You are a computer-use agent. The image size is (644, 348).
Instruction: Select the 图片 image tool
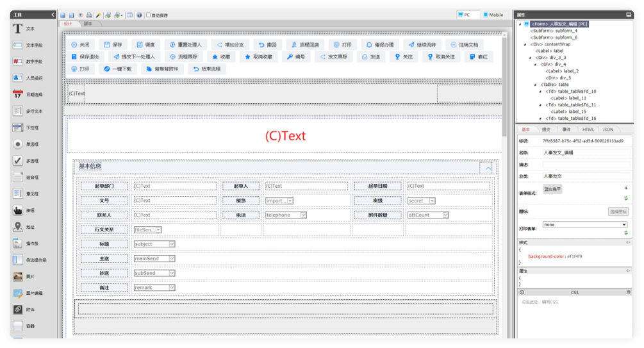pos(24,276)
